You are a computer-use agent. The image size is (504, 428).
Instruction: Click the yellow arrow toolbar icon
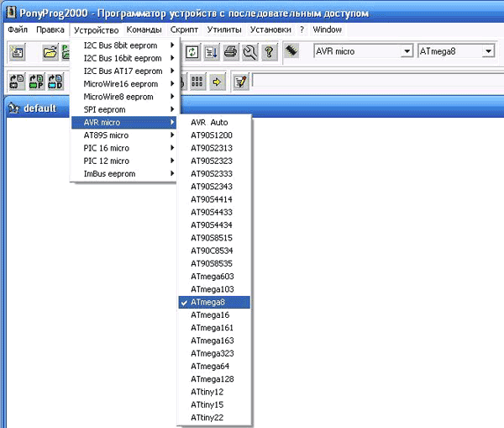click(x=217, y=82)
